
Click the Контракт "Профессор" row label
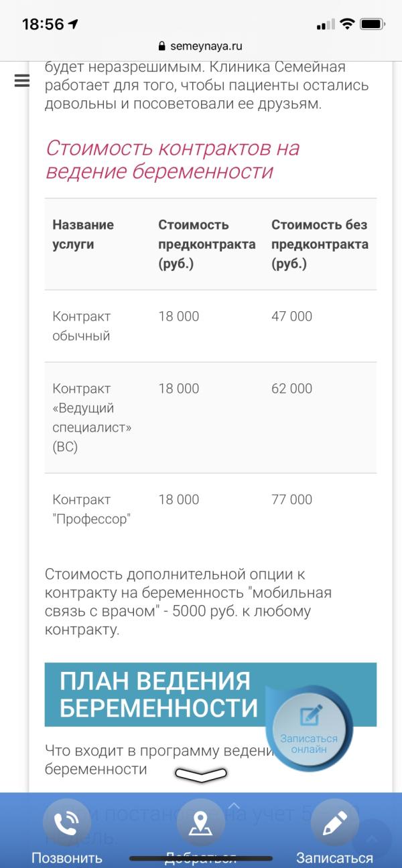tap(91, 509)
